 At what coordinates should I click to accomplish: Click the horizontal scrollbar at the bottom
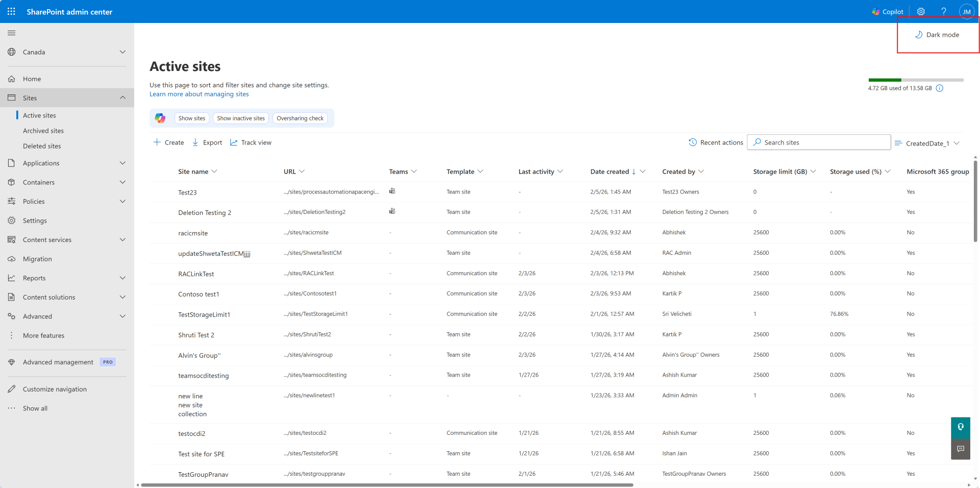(x=387, y=485)
